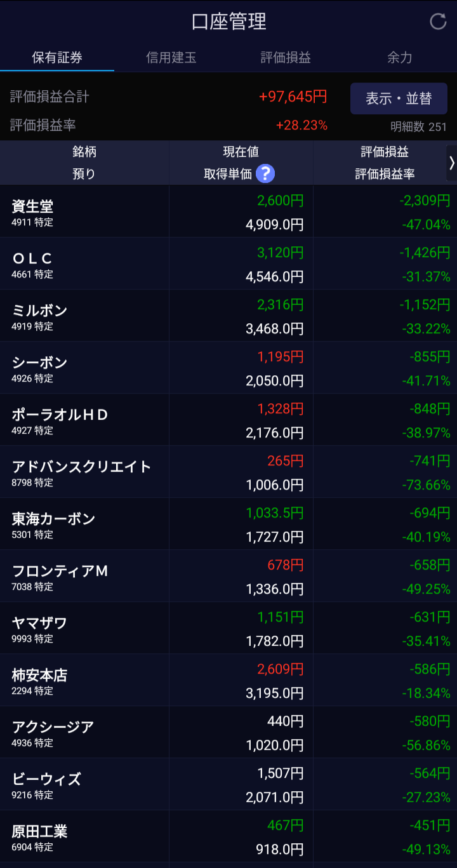The width and height of the screenshot is (457, 868).
Task: Open the ミルボン holding details
Action: point(228,316)
